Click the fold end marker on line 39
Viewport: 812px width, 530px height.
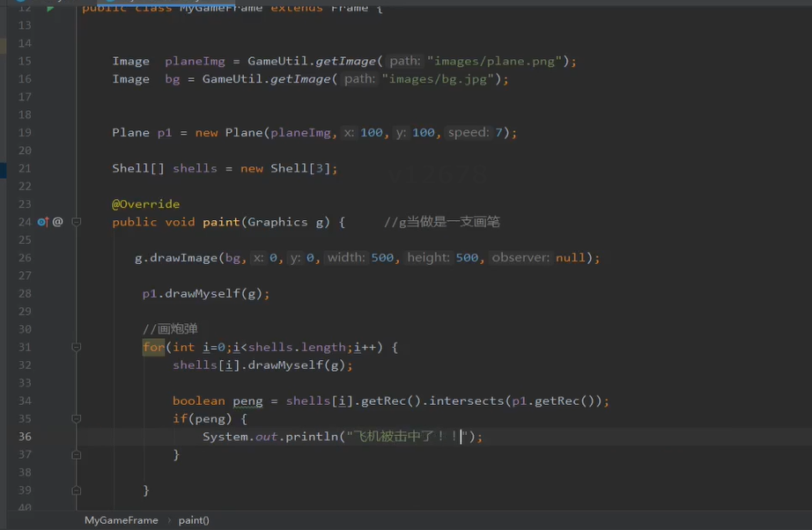point(76,490)
